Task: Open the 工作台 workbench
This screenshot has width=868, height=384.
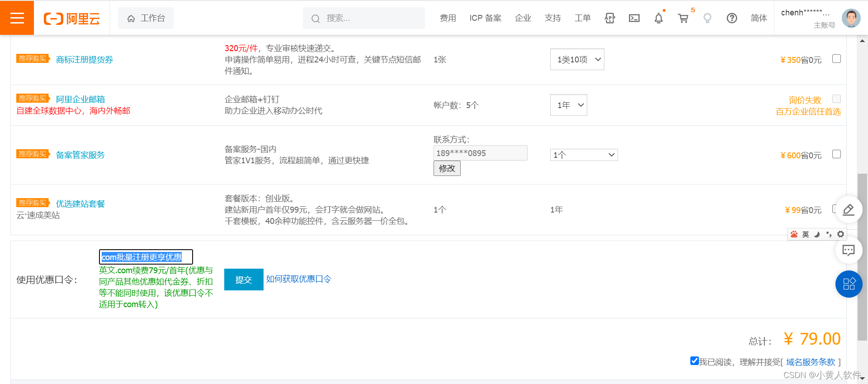Action: 146,18
